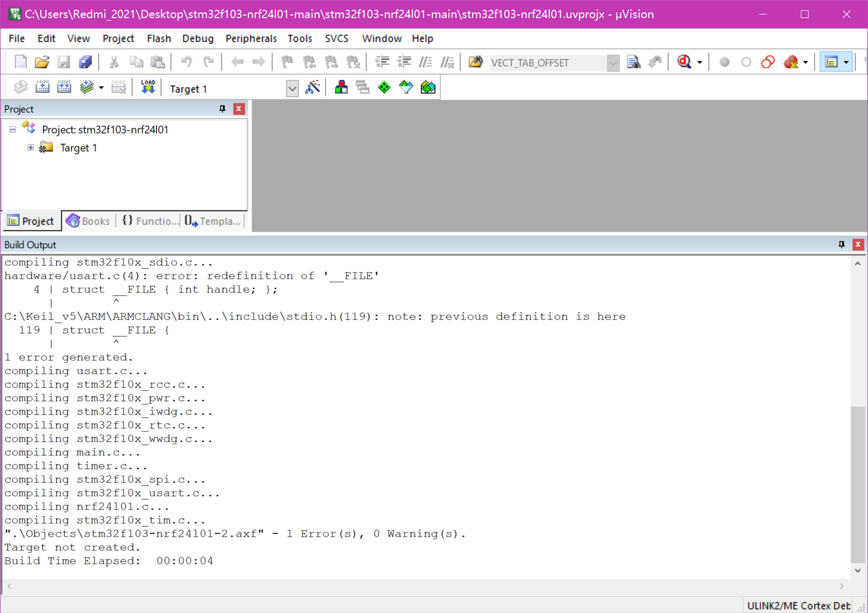Switch to the Books tab
Image resolution: width=868 pixels, height=613 pixels.
(x=88, y=221)
